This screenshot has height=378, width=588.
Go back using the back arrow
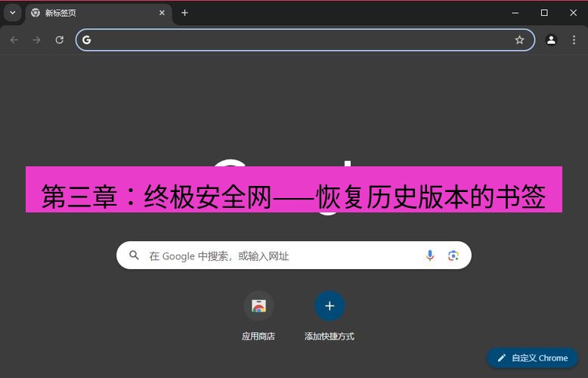[14, 40]
